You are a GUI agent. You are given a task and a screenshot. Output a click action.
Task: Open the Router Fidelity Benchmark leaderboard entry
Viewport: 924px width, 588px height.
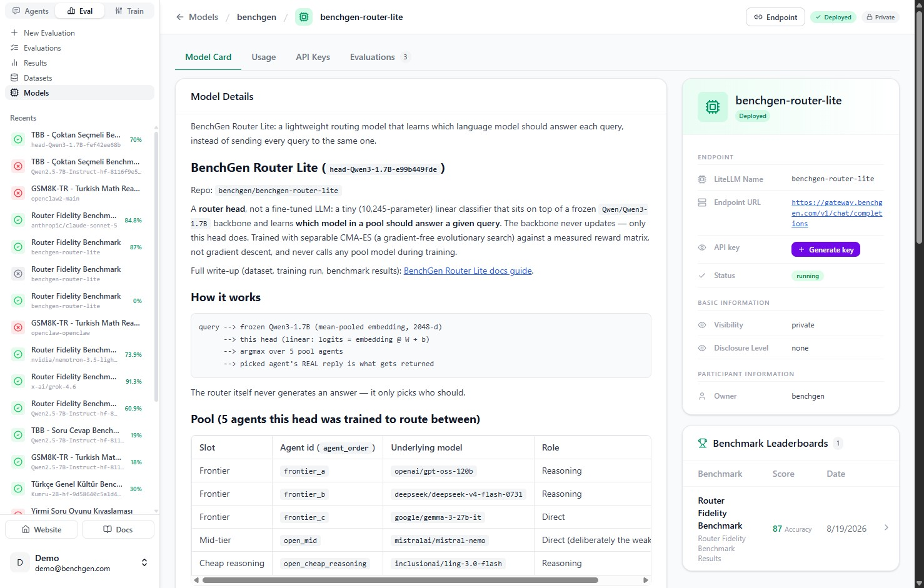(x=791, y=529)
